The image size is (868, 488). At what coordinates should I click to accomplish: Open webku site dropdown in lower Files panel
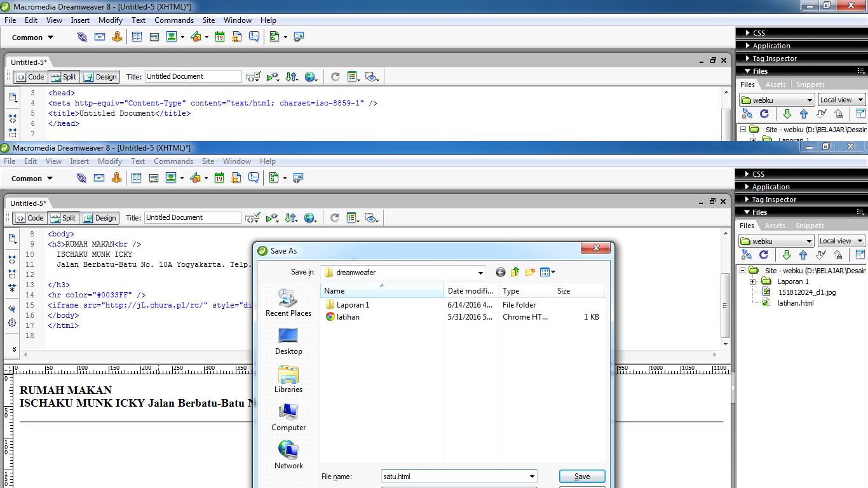pyautogui.click(x=809, y=241)
